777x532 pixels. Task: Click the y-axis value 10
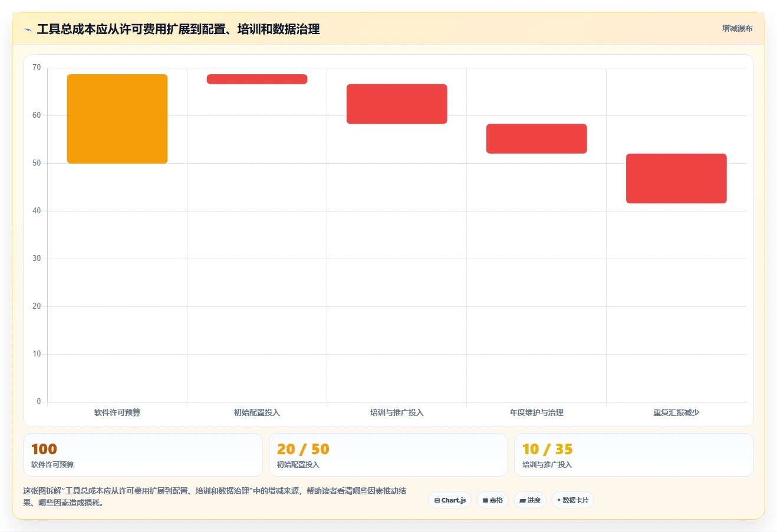tap(37, 354)
